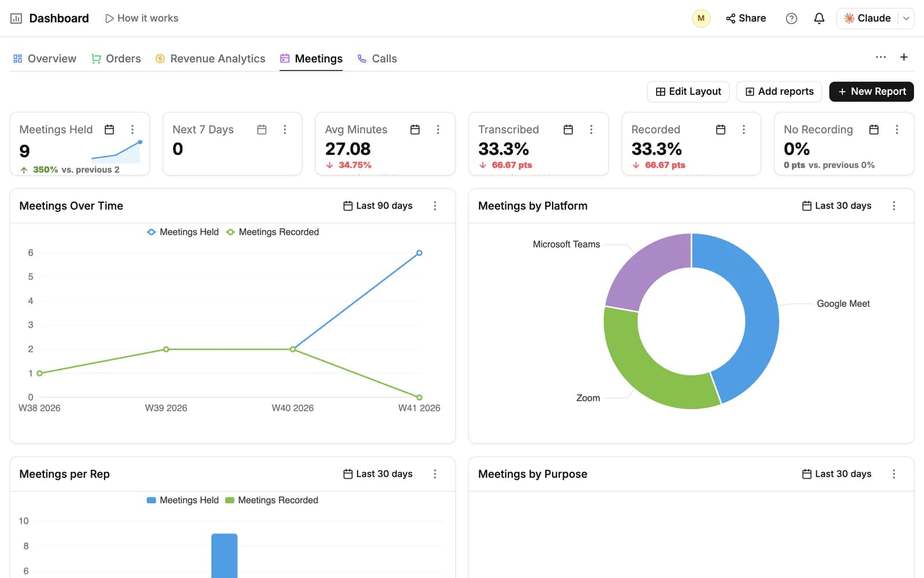Viewport: 924px width, 578px height.
Task: Switch to the Calls tab
Action: pyautogui.click(x=377, y=58)
